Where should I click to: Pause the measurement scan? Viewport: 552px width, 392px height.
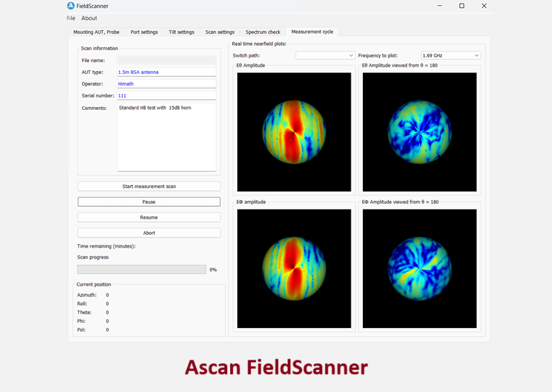point(149,202)
